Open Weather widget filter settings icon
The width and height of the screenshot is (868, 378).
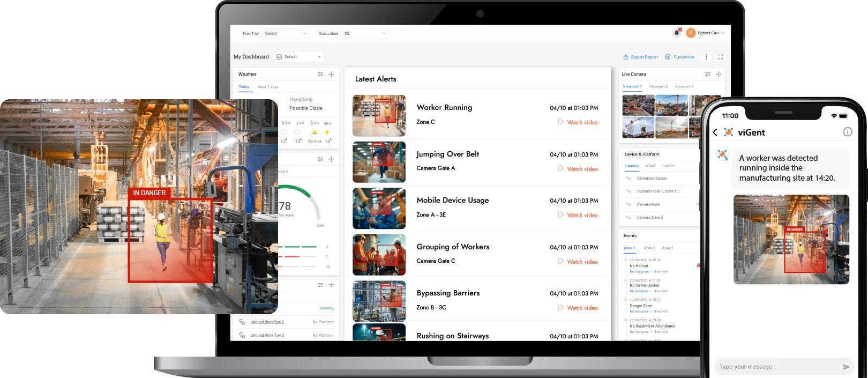pyautogui.click(x=320, y=75)
